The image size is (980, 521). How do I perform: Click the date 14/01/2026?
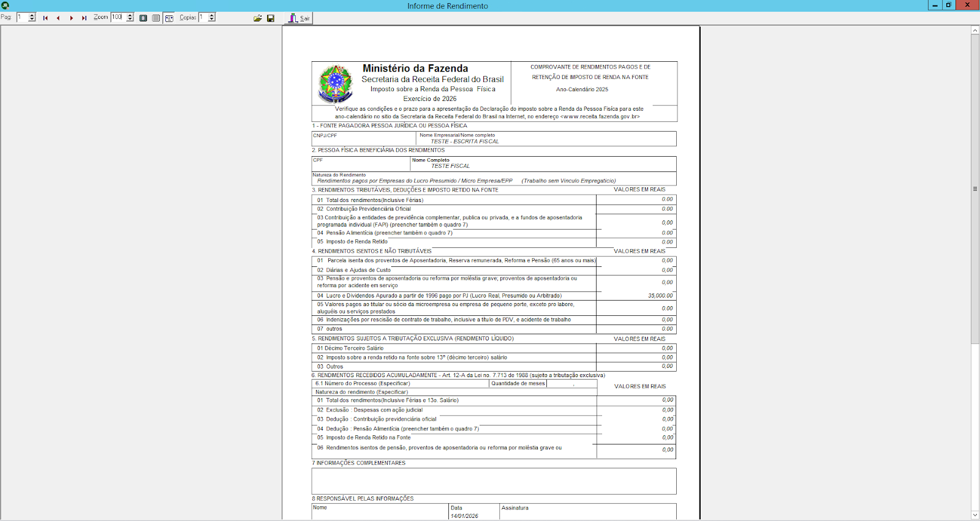(x=464, y=516)
